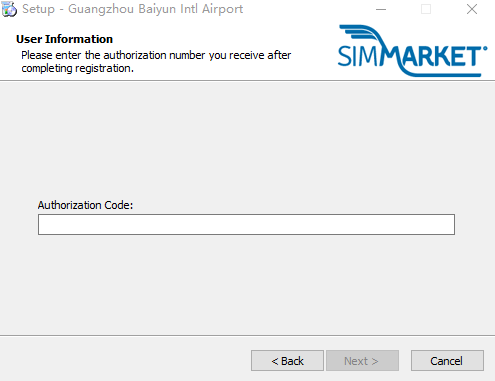
Task: Click the disabled "Next >" button
Action: point(362,360)
